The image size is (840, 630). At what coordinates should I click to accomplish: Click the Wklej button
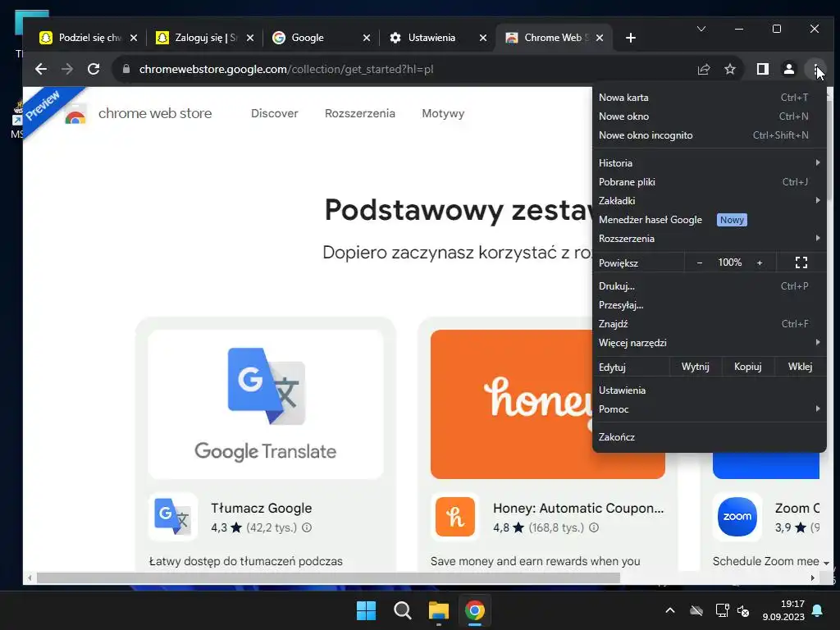pyautogui.click(x=800, y=367)
